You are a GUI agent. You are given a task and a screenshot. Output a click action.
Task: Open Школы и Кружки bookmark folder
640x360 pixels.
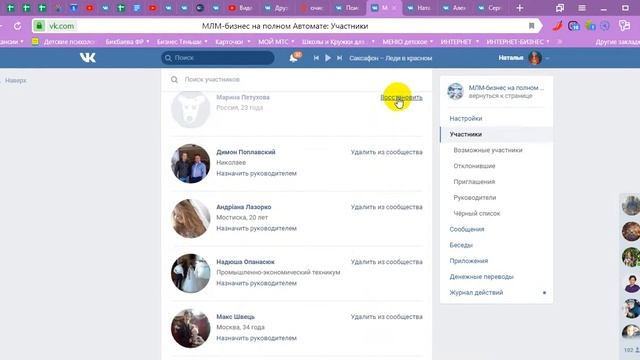pos(338,42)
